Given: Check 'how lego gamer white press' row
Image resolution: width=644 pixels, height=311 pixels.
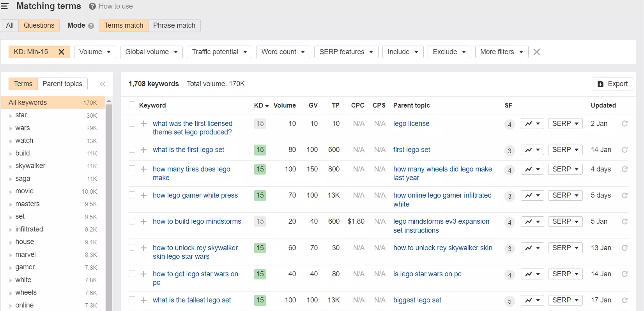Looking at the screenshot, I should [x=132, y=195].
